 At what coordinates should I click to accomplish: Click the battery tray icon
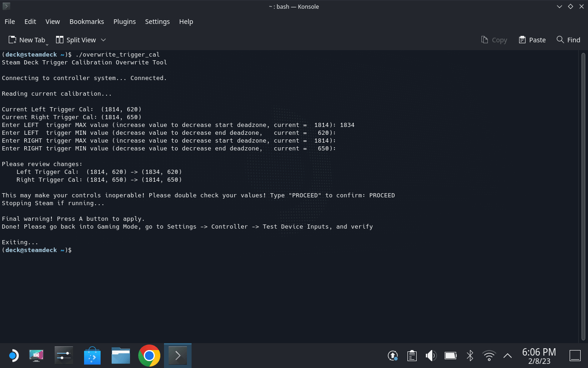(x=450, y=356)
